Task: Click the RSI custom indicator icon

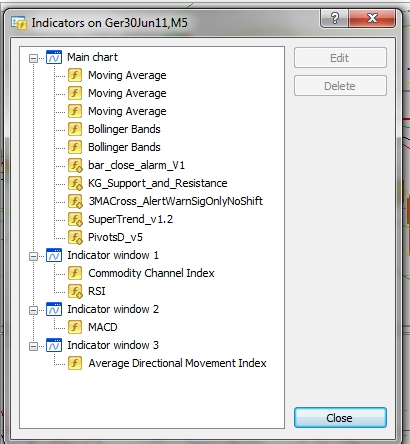Action: [75, 291]
